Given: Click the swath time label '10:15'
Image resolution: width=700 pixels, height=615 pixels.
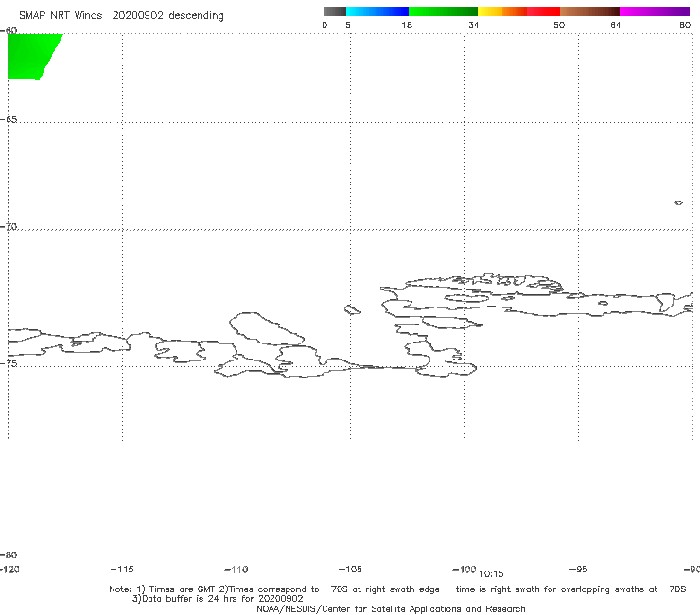Looking at the screenshot, I should click(491, 574).
